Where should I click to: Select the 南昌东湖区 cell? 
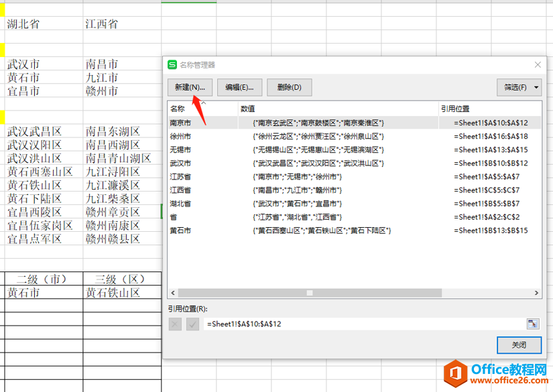[122, 131]
